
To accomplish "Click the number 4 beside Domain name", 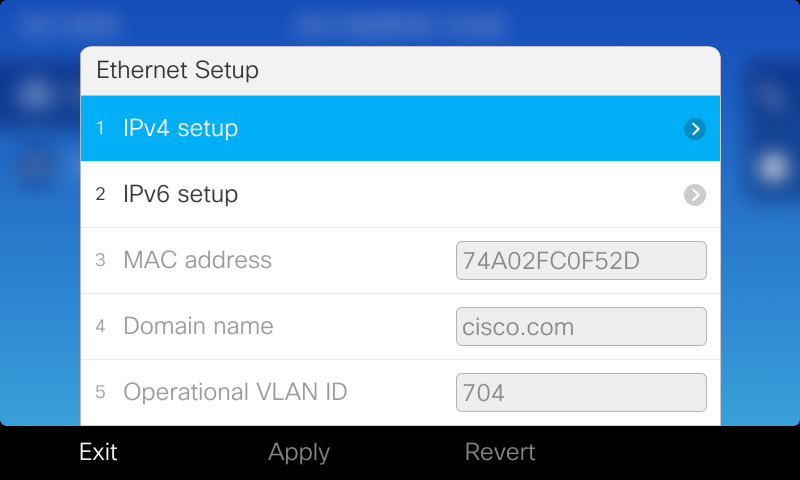I will point(101,326).
